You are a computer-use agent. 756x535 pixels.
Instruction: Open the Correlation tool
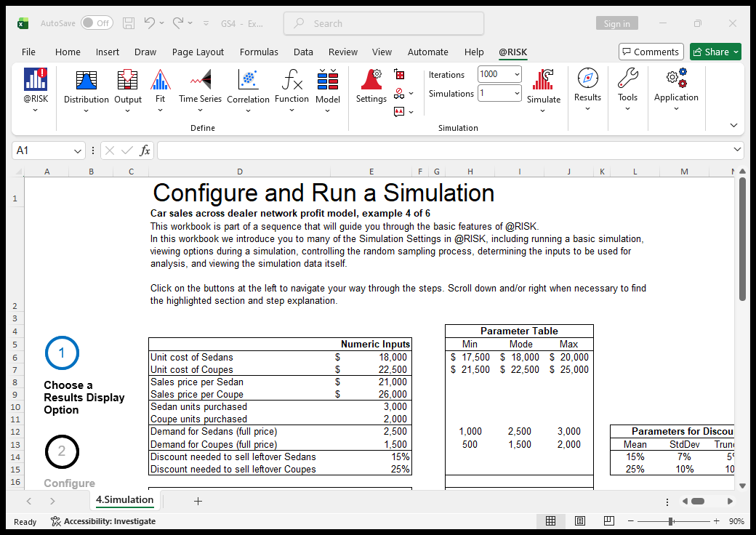(x=249, y=91)
